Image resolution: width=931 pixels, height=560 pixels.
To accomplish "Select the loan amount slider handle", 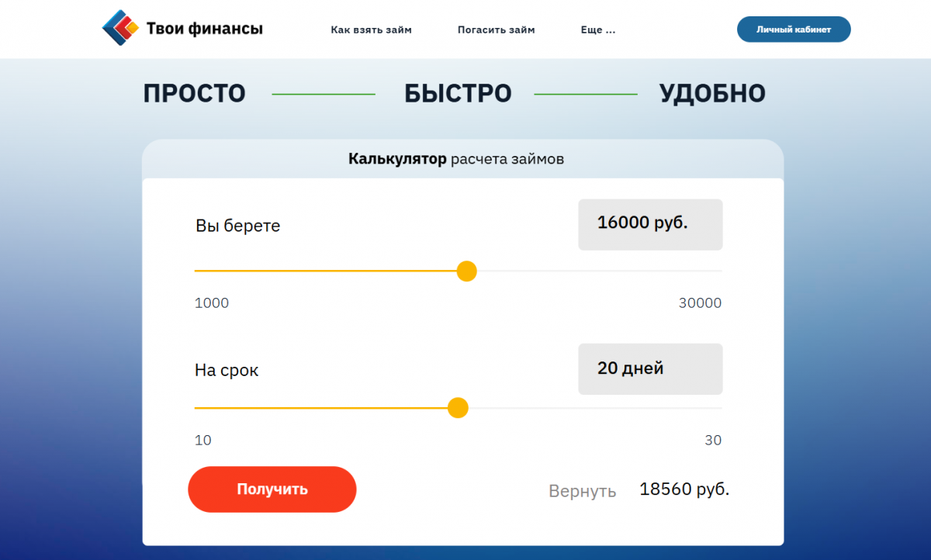I will (466, 271).
